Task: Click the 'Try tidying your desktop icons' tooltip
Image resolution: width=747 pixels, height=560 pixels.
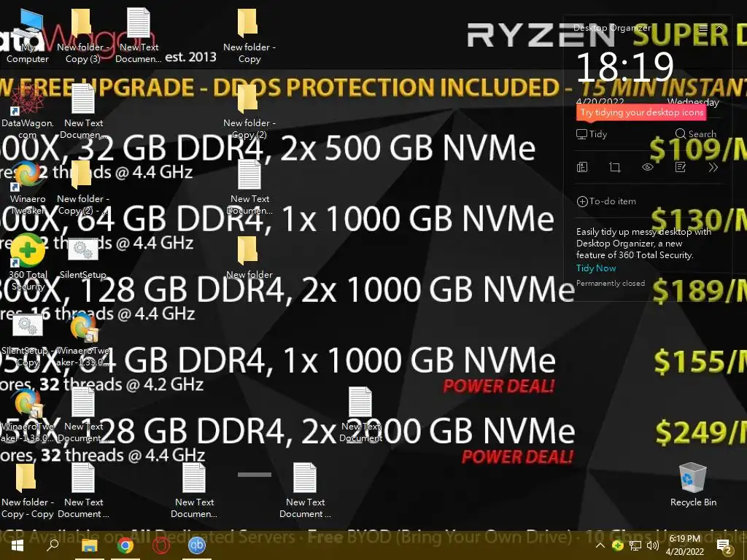Action: pyautogui.click(x=641, y=113)
